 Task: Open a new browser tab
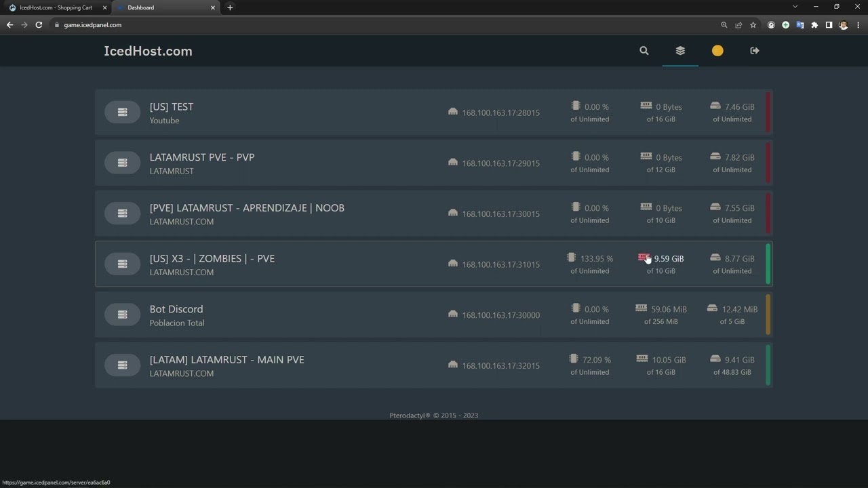pyautogui.click(x=230, y=7)
